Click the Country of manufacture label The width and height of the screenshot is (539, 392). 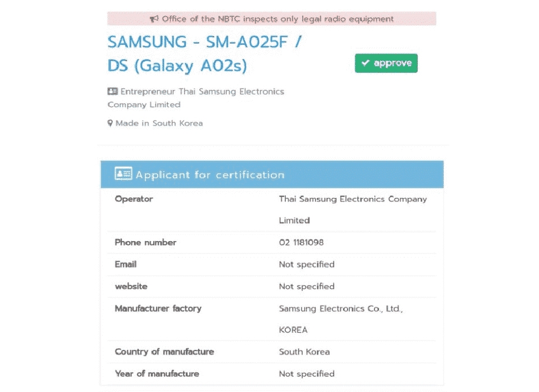click(165, 352)
